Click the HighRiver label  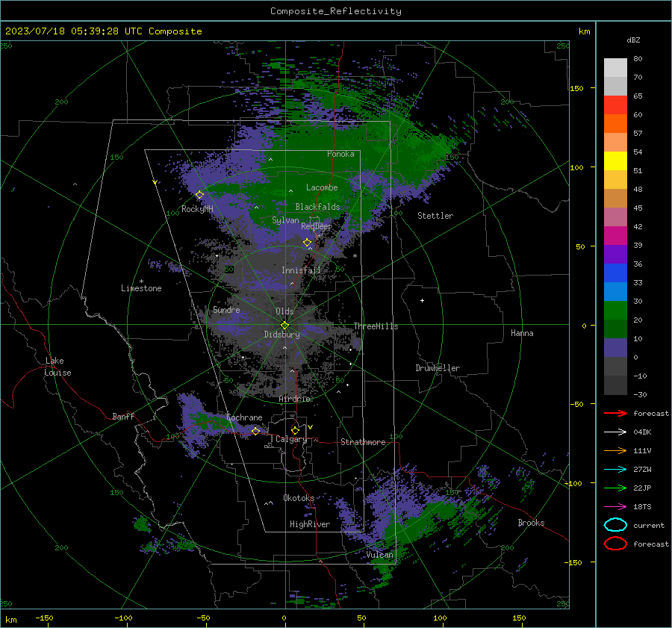[310, 524]
